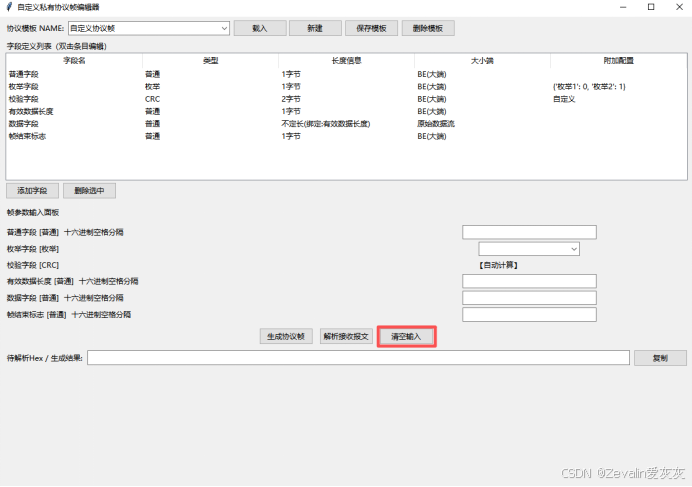Select the 数据字段 row in the field list

coord(346,124)
